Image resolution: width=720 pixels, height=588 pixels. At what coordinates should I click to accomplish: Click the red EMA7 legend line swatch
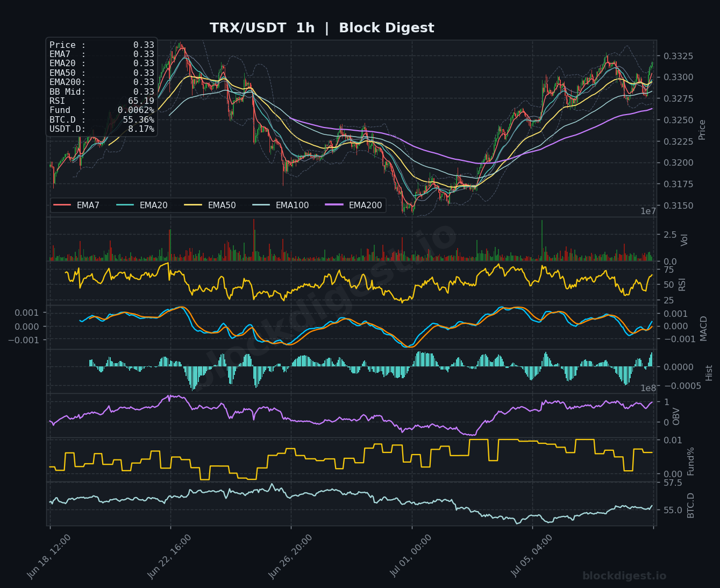pyautogui.click(x=62, y=205)
